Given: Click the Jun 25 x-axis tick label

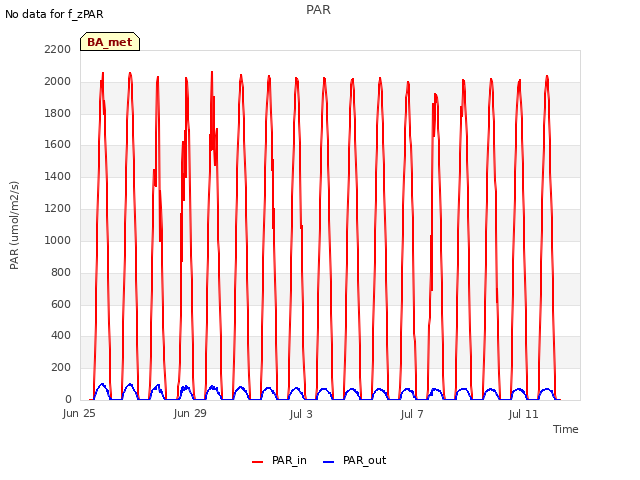Looking at the screenshot, I should [x=79, y=413].
